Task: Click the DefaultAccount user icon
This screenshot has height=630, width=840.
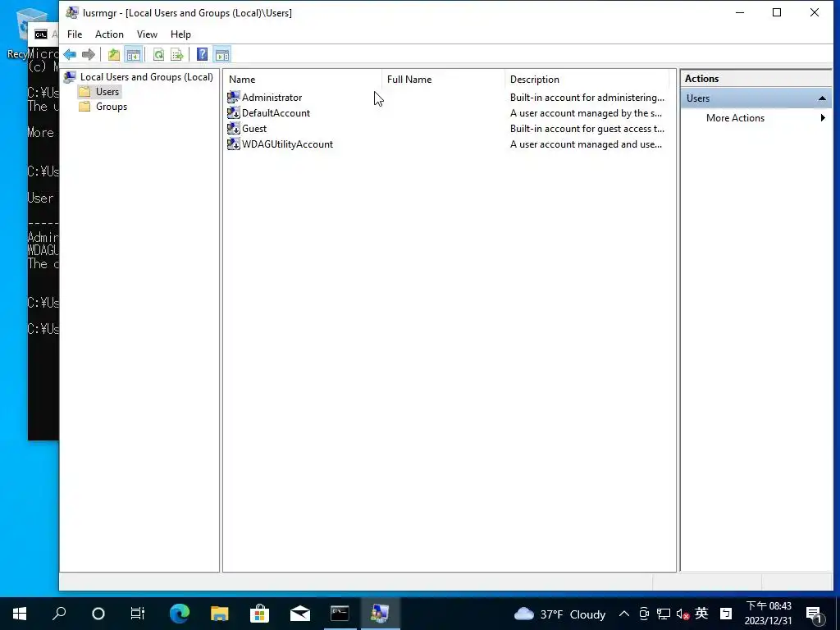Action: coord(234,112)
